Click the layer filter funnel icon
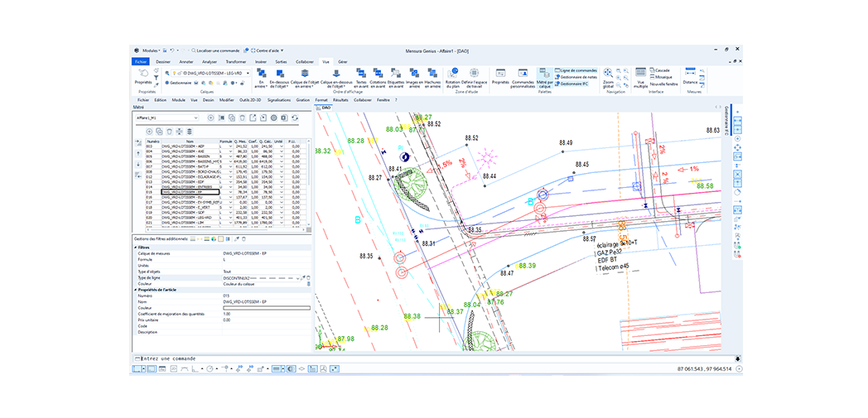868x418 pixels. (x=157, y=78)
